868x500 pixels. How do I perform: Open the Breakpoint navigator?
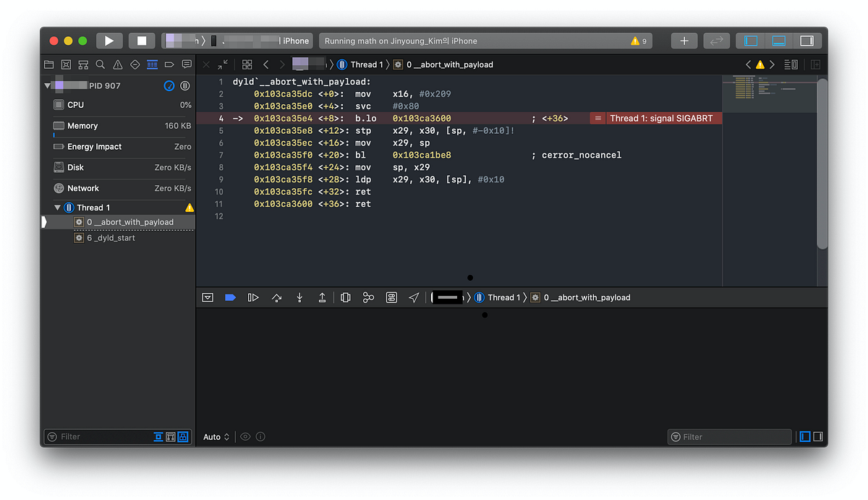(x=169, y=64)
